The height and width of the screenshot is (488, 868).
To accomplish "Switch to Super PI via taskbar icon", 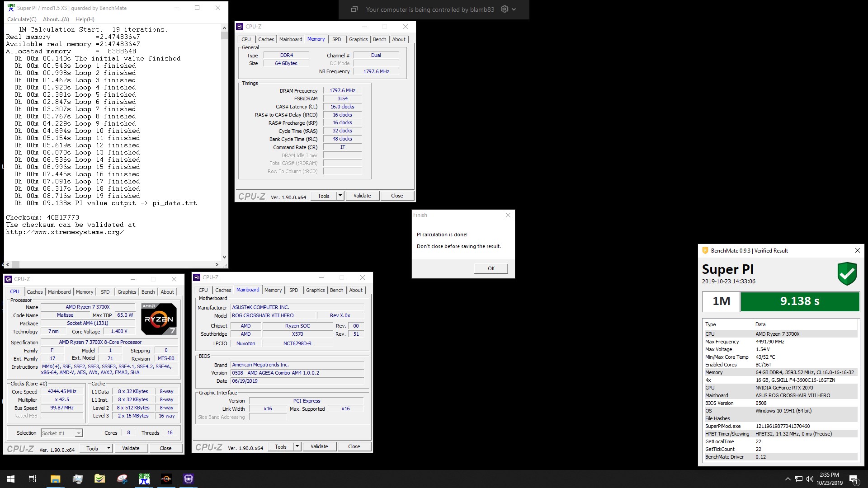I will [x=144, y=479].
